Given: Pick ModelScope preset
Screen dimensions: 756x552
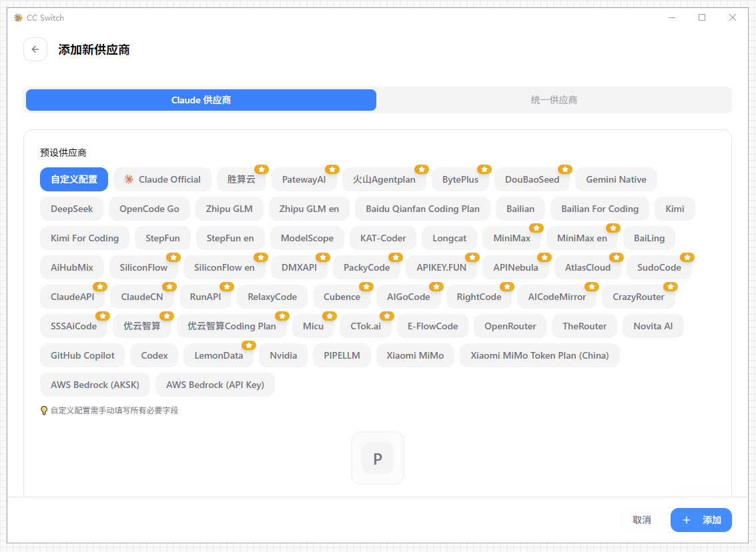Looking at the screenshot, I should [307, 238].
